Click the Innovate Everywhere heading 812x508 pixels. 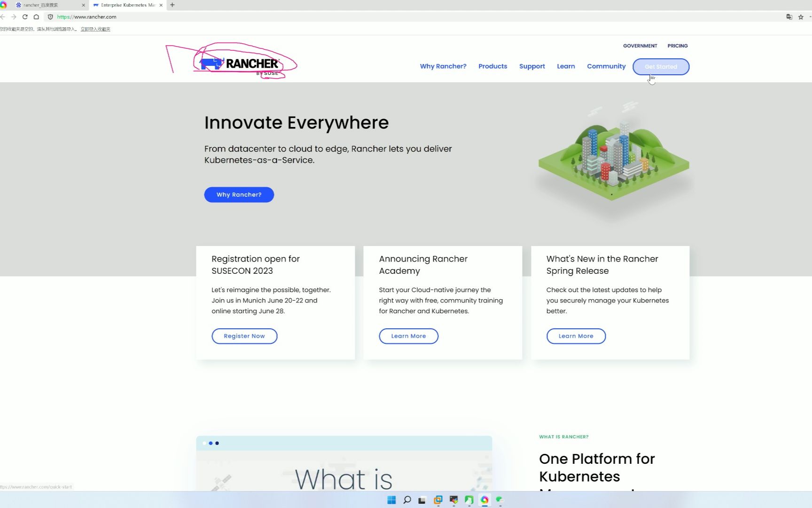tap(296, 123)
